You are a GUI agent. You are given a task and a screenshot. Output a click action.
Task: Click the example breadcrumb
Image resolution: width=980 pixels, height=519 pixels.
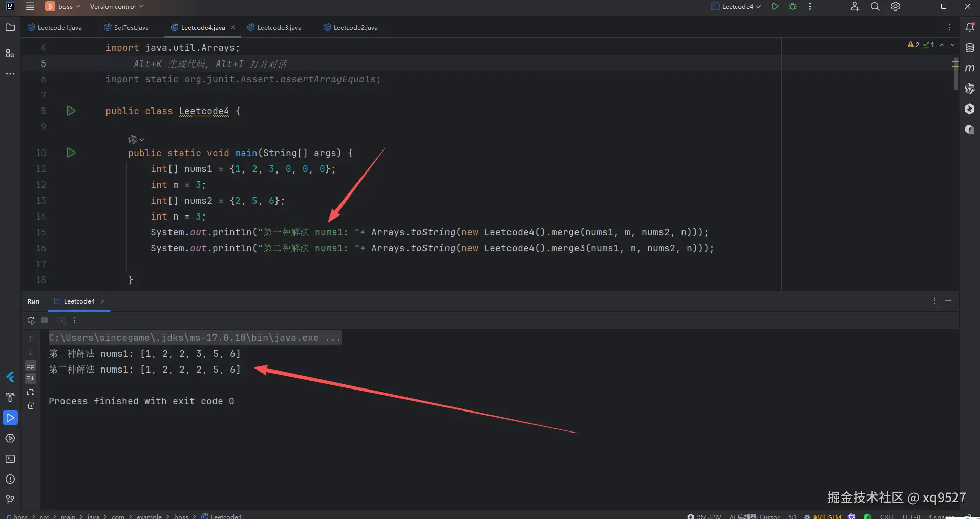pyautogui.click(x=149, y=516)
